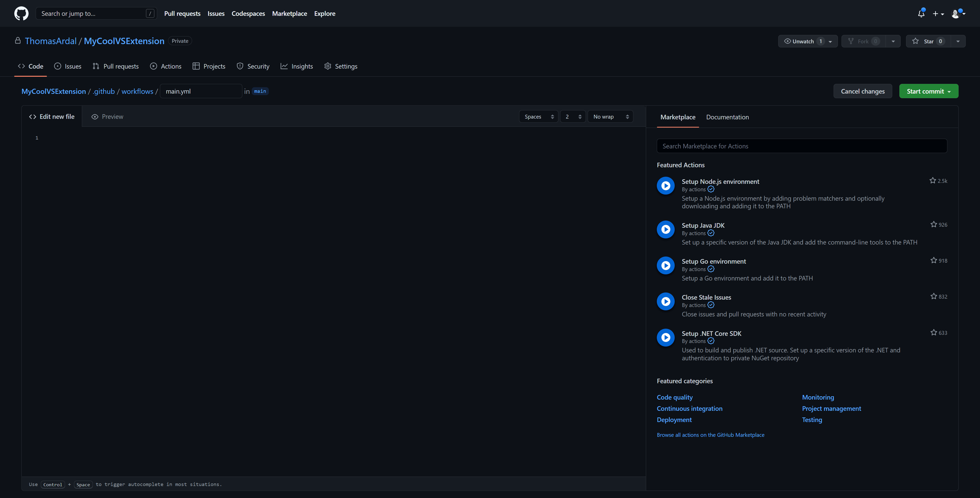Viewport: 980px width, 498px height.
Task: Click the Insights tab icon
Action: pos(284,66)
